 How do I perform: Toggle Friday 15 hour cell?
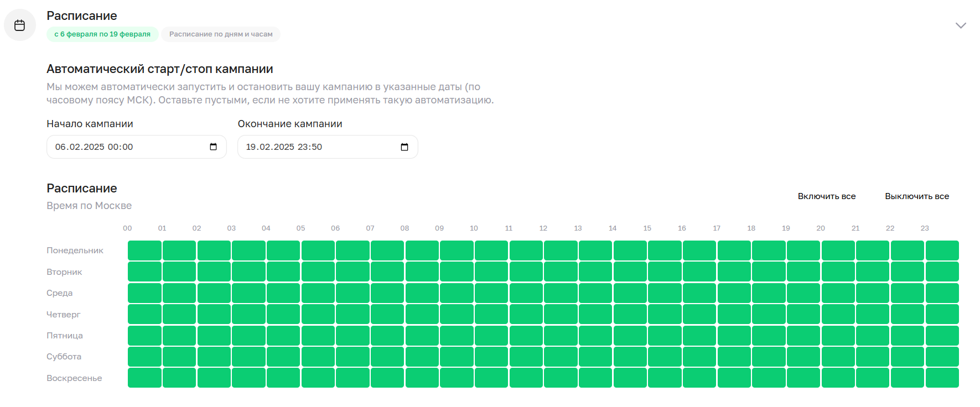[665, 336]
